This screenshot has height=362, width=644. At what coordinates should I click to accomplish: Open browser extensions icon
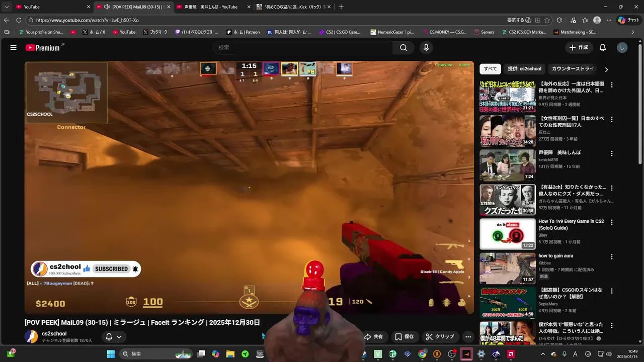[559, 20]
